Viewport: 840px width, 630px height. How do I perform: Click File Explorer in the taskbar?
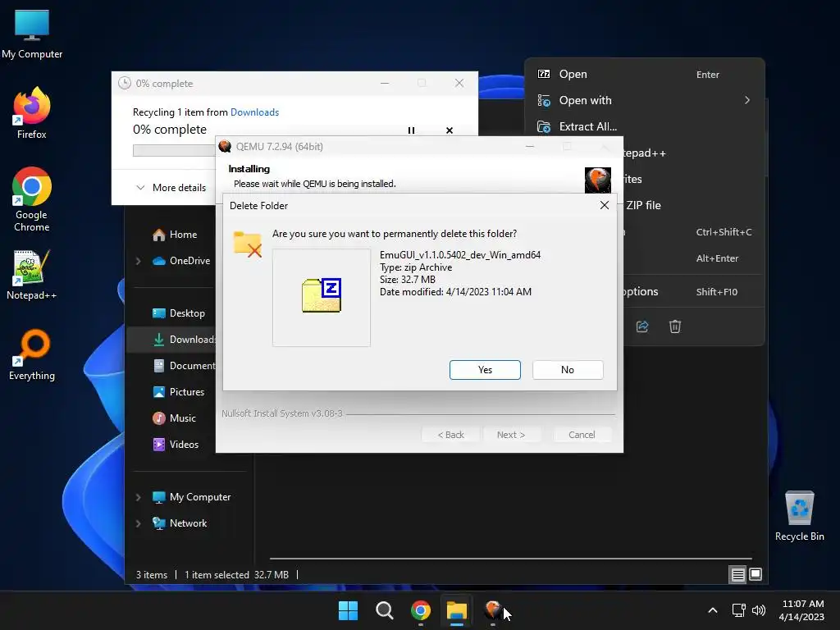click(x=457, y=610)
